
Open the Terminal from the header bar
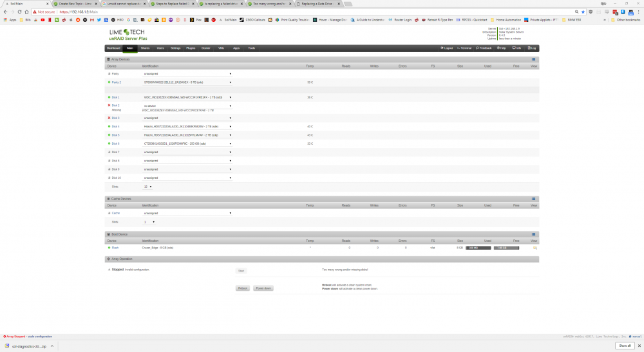[464, 48]
